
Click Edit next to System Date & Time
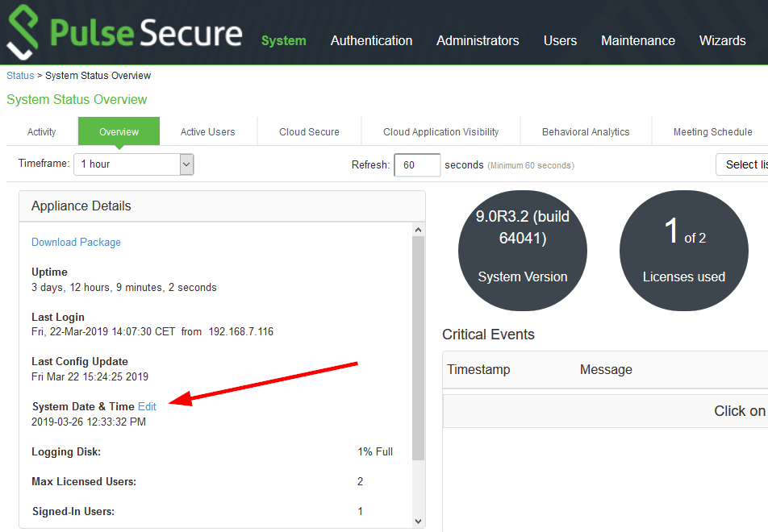pos(147,406)
